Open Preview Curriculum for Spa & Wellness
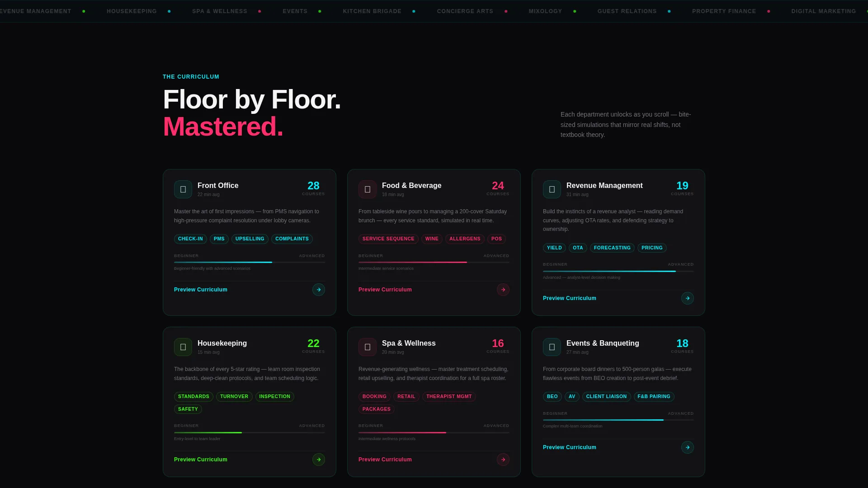The height and width of the screenshot is (488, 868). pyautogui.click(x=385, y=460)
